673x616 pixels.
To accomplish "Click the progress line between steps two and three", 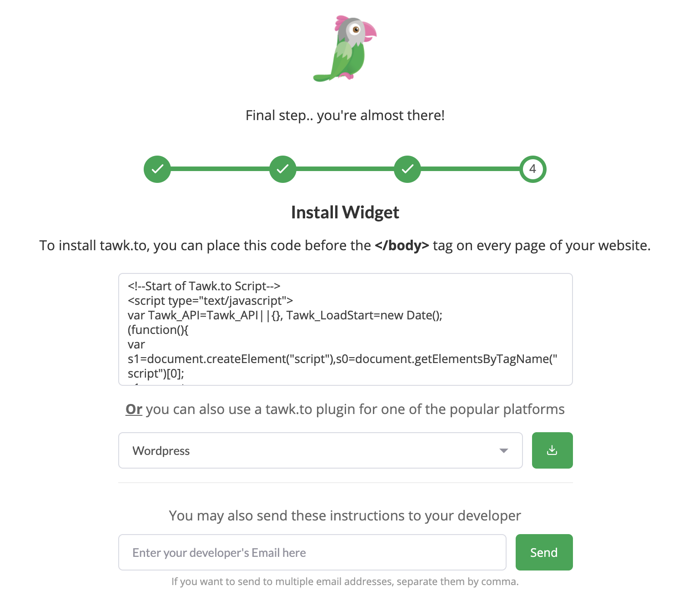I will click(x=345, y=169).
